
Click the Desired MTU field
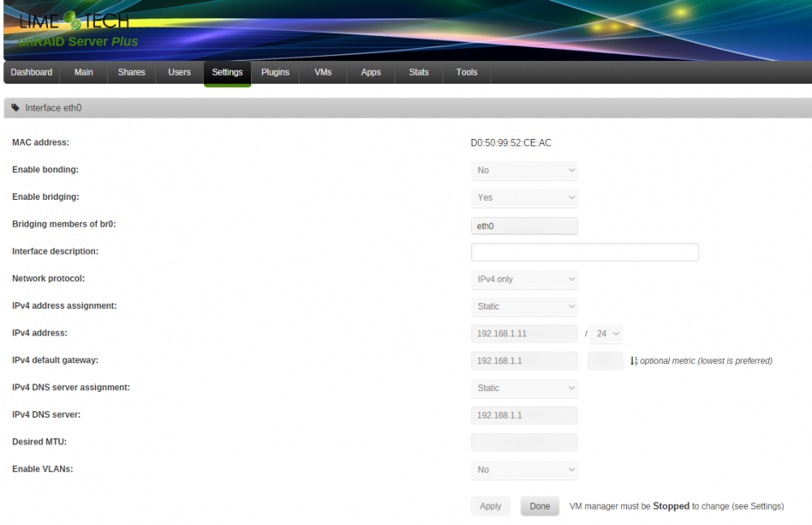pyautogui.click(x=524, y=443)
